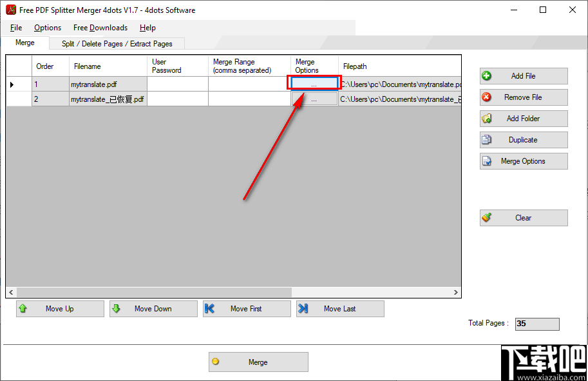The image size is (588, 381).
Task: Click the Move Last arrow icon
Action: pyautogui.click(x=303, y=308)
